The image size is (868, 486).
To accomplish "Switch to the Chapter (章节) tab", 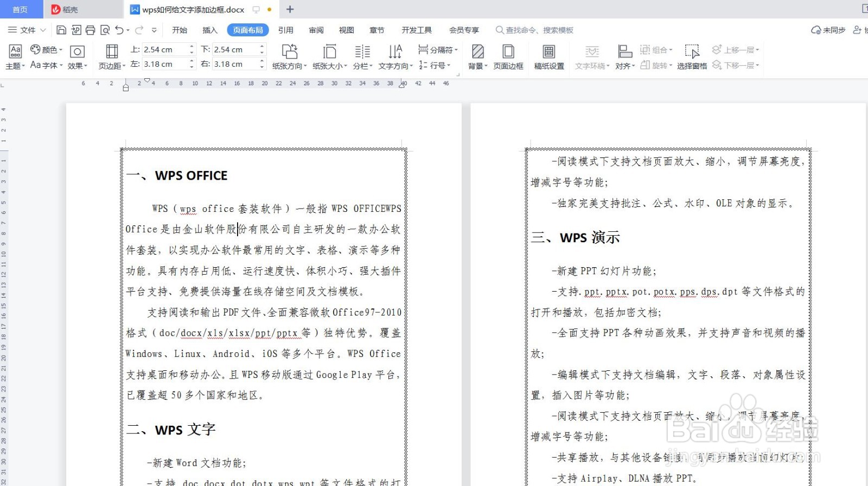I will [x=377, y=30].
